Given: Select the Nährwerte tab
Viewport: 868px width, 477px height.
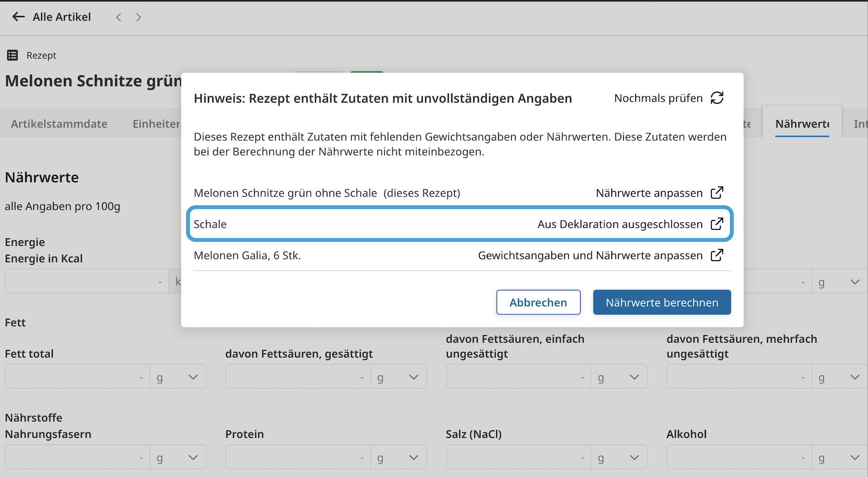Looking at the screenshot, I should 802,124.
